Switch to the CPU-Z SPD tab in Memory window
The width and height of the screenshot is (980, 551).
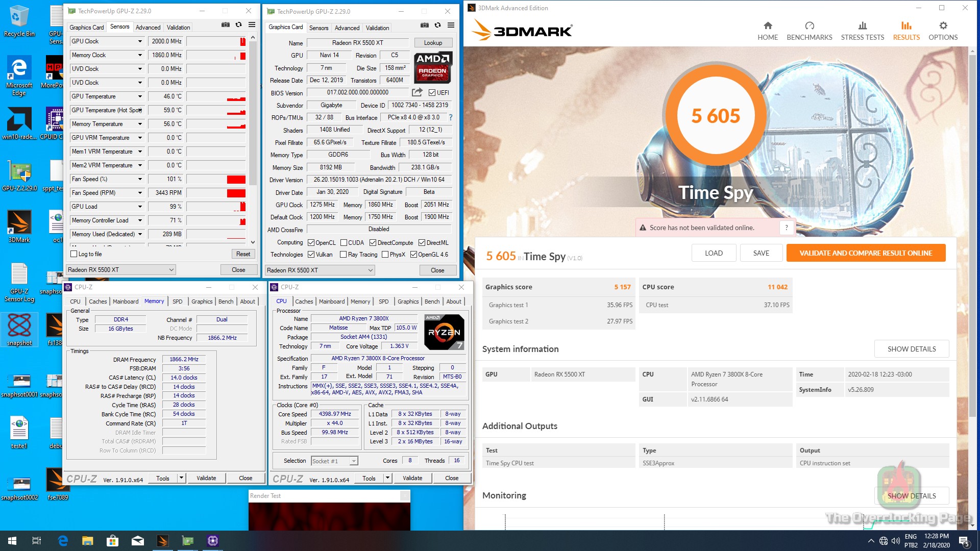point(177,302)
